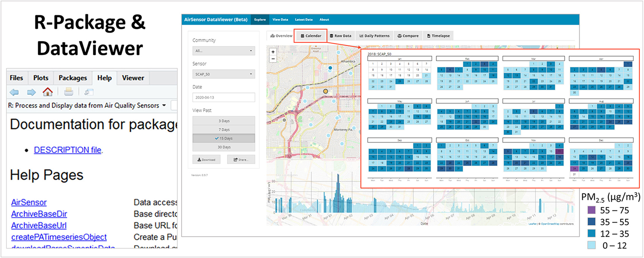644x258 pixels.
Task: Zoom in on the map
Action: (x=273, y=52)
